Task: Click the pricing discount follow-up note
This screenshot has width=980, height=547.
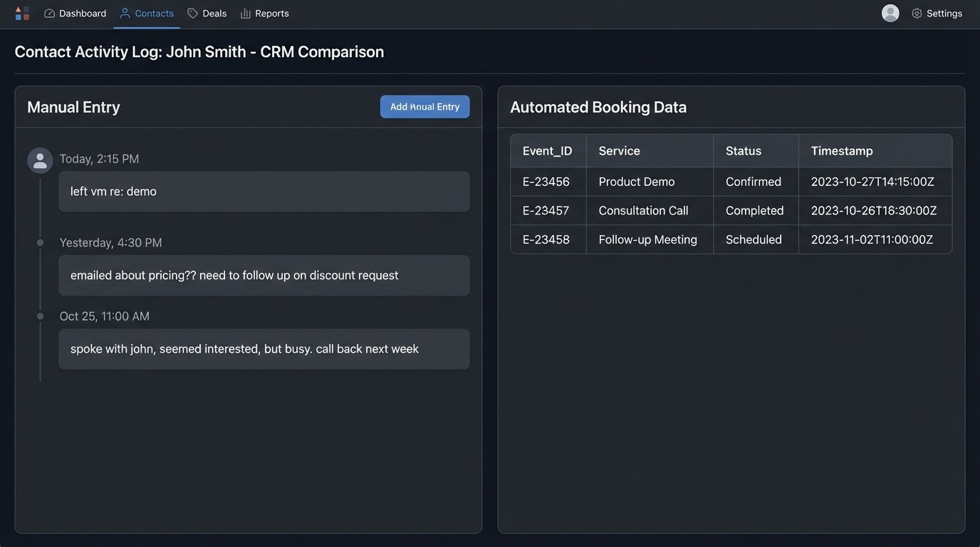Action: [x=264, y=275]
